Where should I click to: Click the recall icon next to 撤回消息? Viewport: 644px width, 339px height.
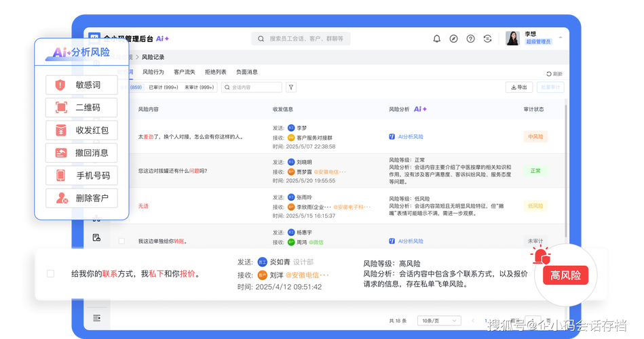click(61, 153)
